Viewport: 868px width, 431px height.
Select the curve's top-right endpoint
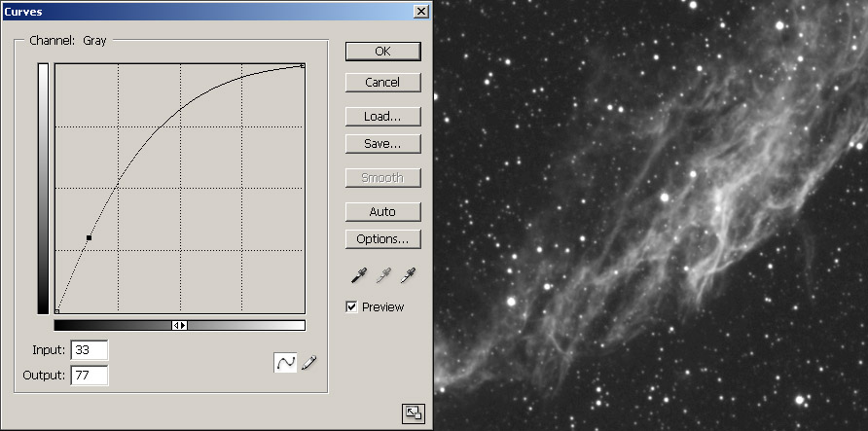(304, 66)
